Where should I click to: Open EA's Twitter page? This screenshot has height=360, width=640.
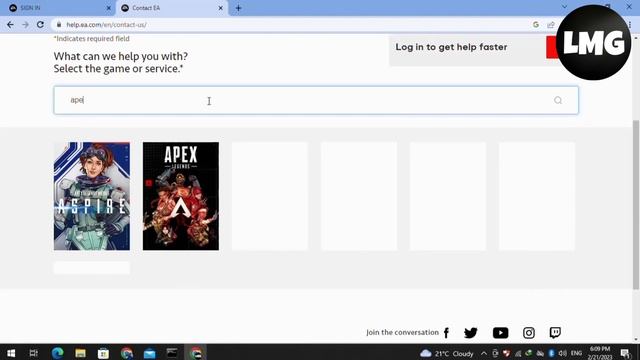(471, 333)
